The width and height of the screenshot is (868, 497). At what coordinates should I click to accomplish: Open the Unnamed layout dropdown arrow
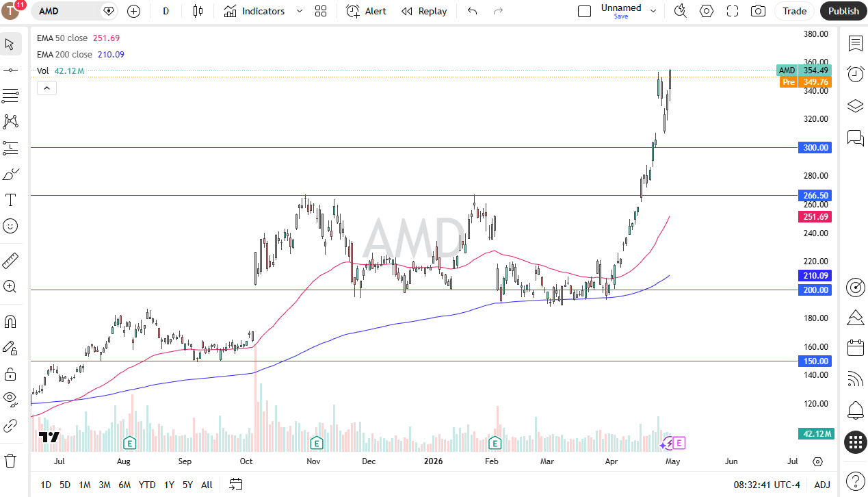click(x=653, y=11)
